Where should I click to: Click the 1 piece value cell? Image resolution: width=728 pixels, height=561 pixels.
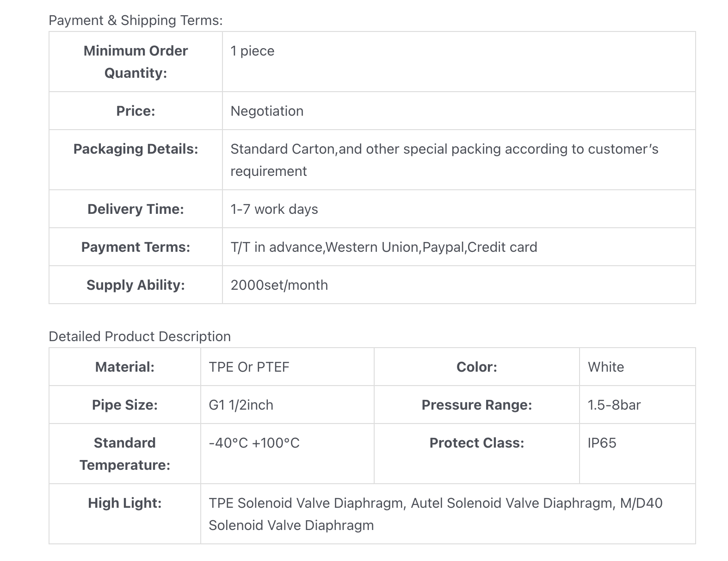coord(459,62)
